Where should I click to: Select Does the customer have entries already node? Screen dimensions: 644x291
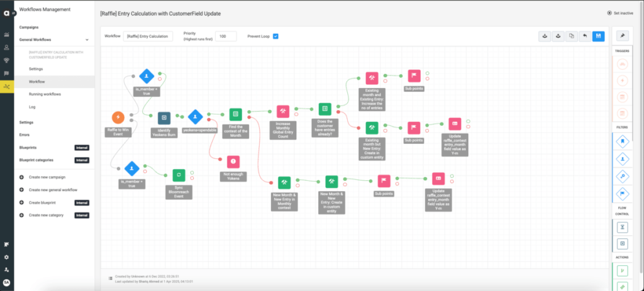tap(325, 109)
